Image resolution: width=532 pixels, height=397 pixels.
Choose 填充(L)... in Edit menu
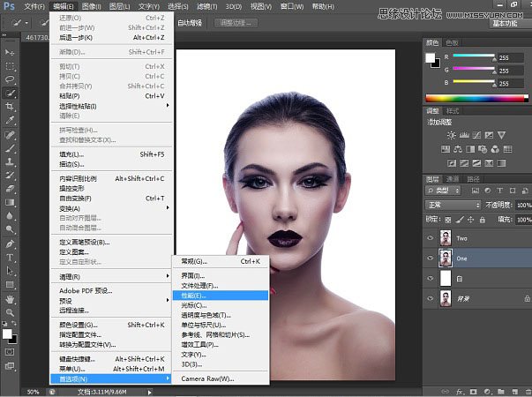tap(112, 154)
